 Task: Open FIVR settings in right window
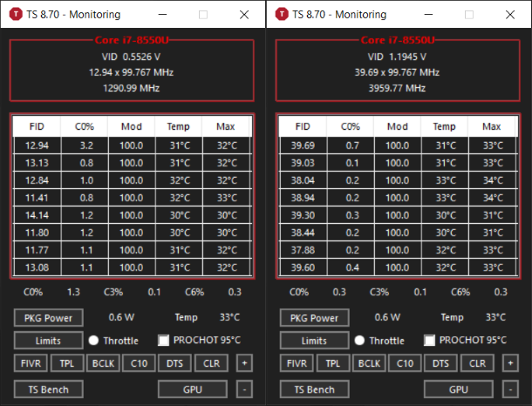coord(297,363)
